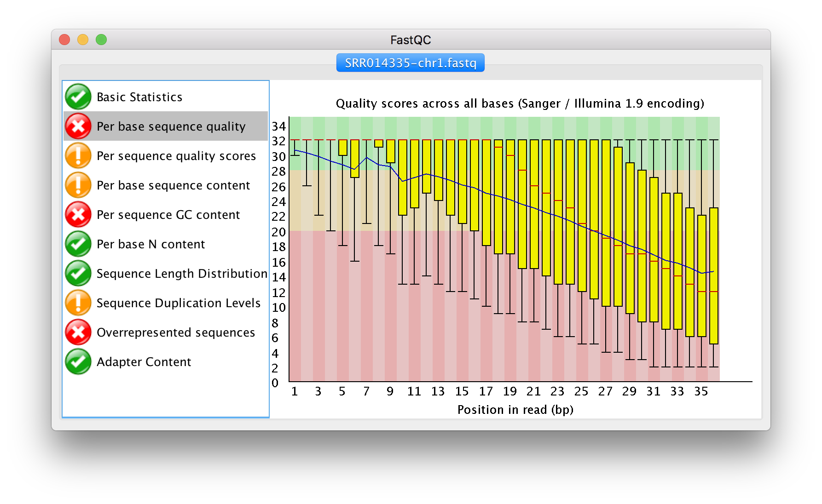Show the Adapter Content module

[x=144, y=362]
